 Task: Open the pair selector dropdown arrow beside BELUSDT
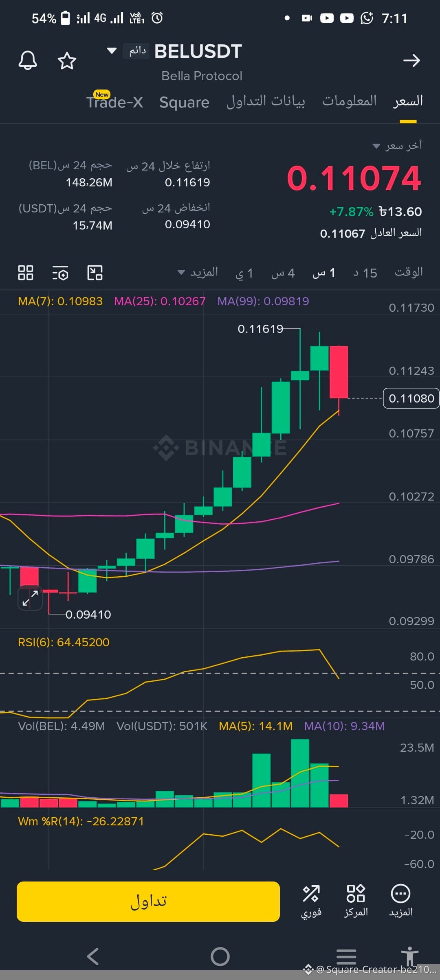pos(112,51)
